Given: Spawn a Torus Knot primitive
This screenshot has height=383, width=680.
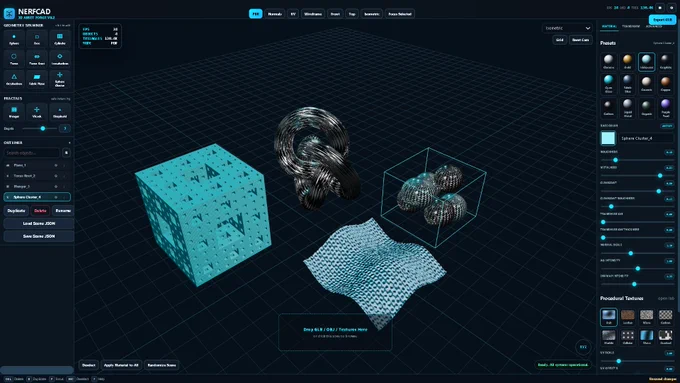Looking at the screenshot, I should click(x=37, y=59).
